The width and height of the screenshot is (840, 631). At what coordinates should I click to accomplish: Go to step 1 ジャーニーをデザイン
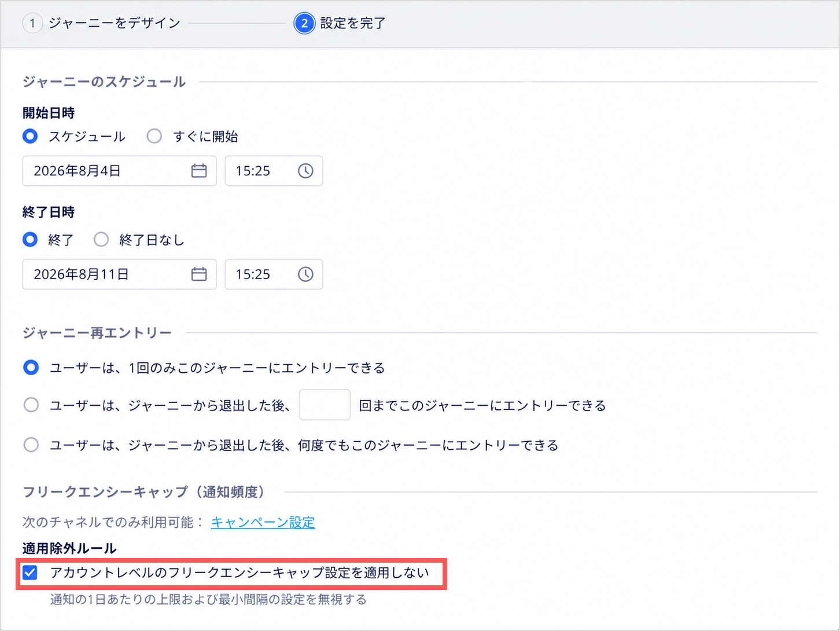pyautogui.click(x=102, y=23)
